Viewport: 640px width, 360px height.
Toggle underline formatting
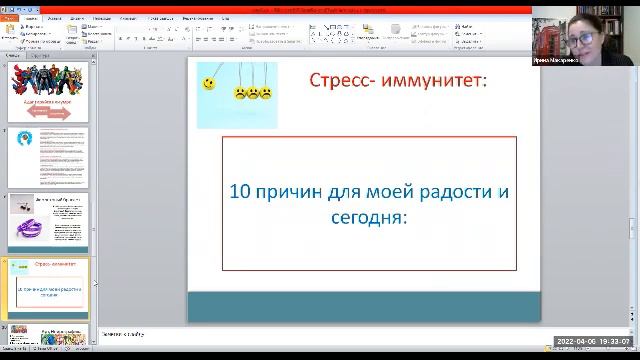tap(136, 39)
